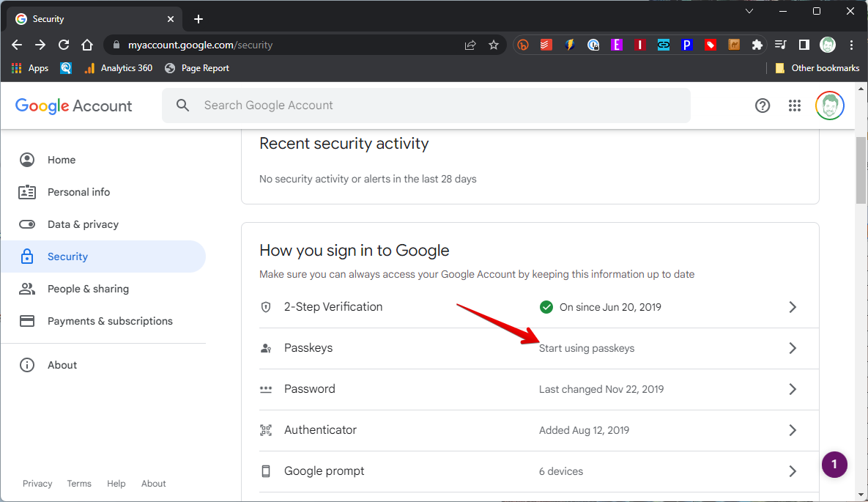The width and height of the screenshot is (868, 502).
Task: Expand the Passkeys row chevron
Action: tap(793, 348)
